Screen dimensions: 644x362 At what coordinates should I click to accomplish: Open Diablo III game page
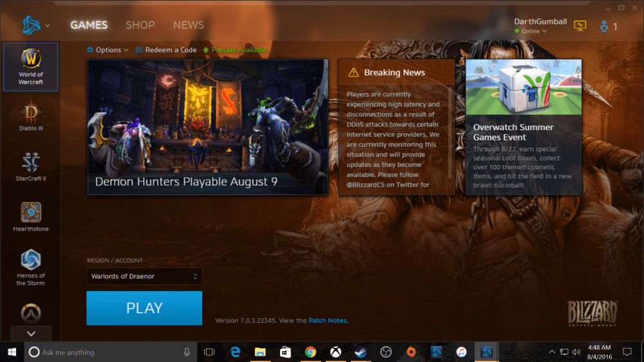tap(30, 119)
